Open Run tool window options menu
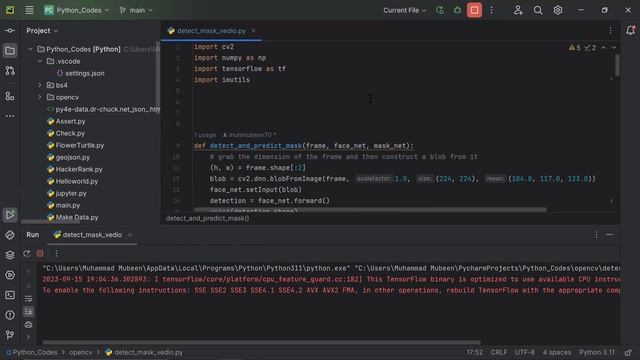 click(x=596, y=235)
